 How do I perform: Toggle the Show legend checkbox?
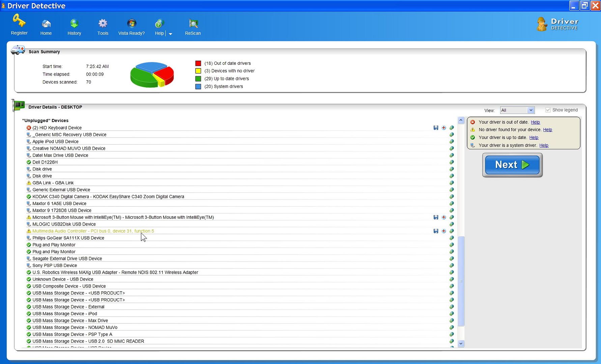548,110
